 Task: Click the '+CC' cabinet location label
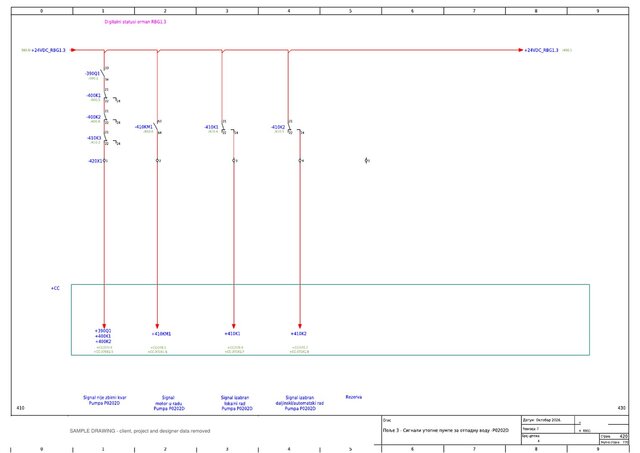55,288
